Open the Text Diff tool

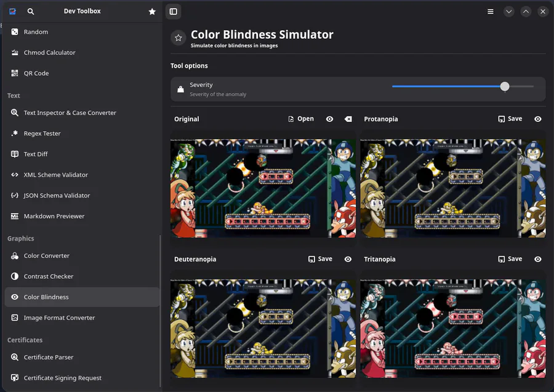coord(82,154)
